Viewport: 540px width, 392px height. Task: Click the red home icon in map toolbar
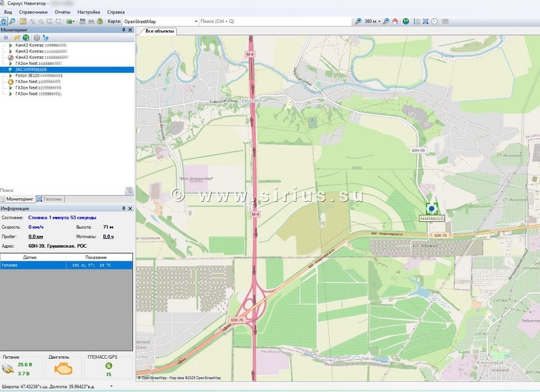(394, 22)
